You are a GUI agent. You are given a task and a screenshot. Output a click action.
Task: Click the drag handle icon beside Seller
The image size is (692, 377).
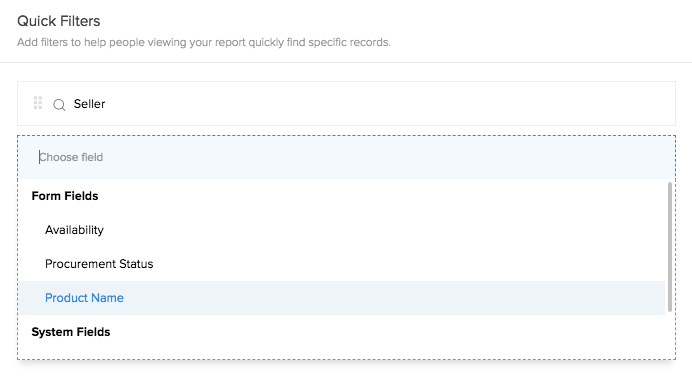click(38, 103)
